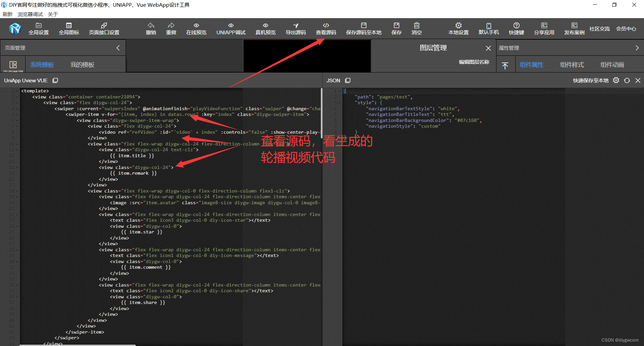Click the black canvas preview area
Viewport: 644px width, 346px height.
(307, 56)
